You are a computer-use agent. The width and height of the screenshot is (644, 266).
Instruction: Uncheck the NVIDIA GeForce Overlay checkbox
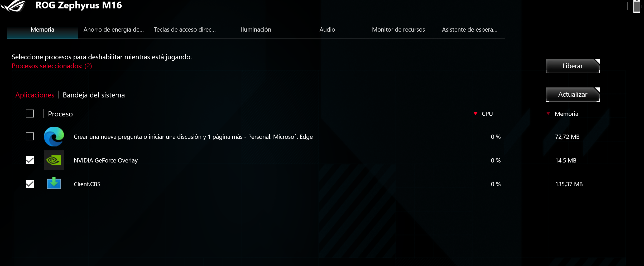click(30, 160)
